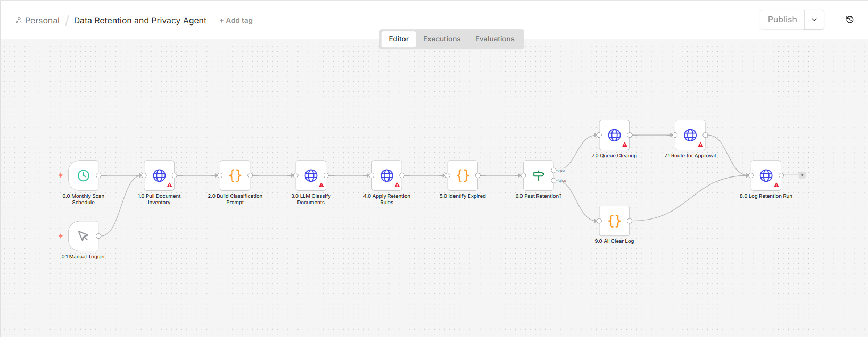Open the 9.0 All Clear Log code node
The width and height of the screenshot is (868, 337).
coord(614,221)
